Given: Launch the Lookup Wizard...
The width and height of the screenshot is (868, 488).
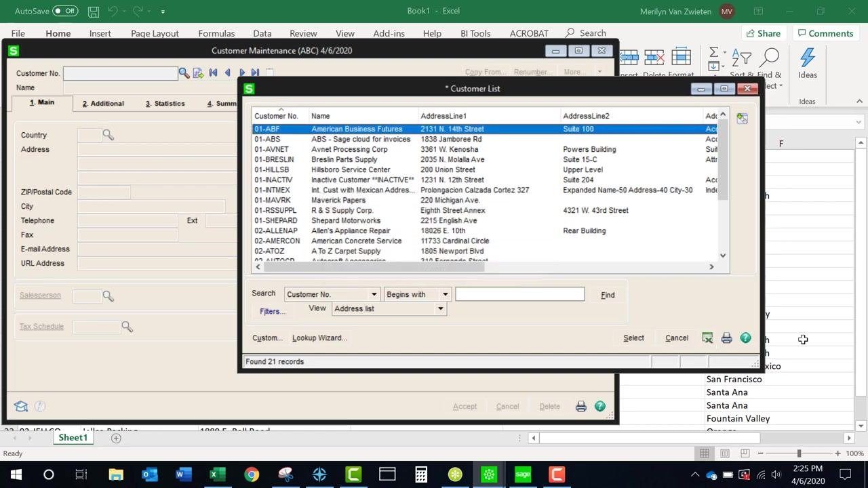Looking at the screenshot, I should [319, 338].
